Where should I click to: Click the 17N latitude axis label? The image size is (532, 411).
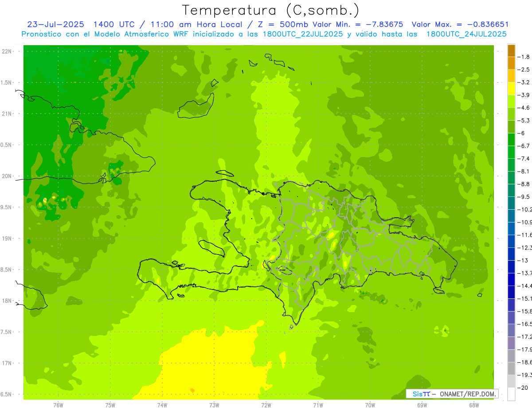point(6,363)
